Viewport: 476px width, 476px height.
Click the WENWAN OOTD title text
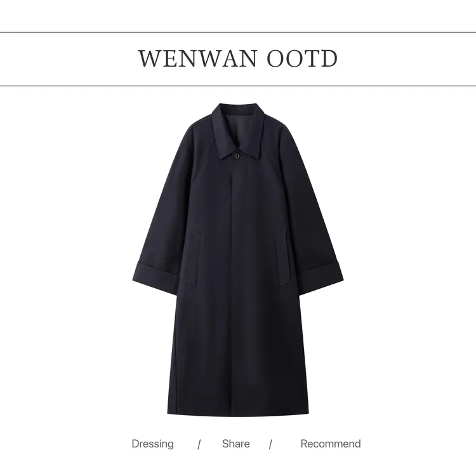tap(238, 58)
